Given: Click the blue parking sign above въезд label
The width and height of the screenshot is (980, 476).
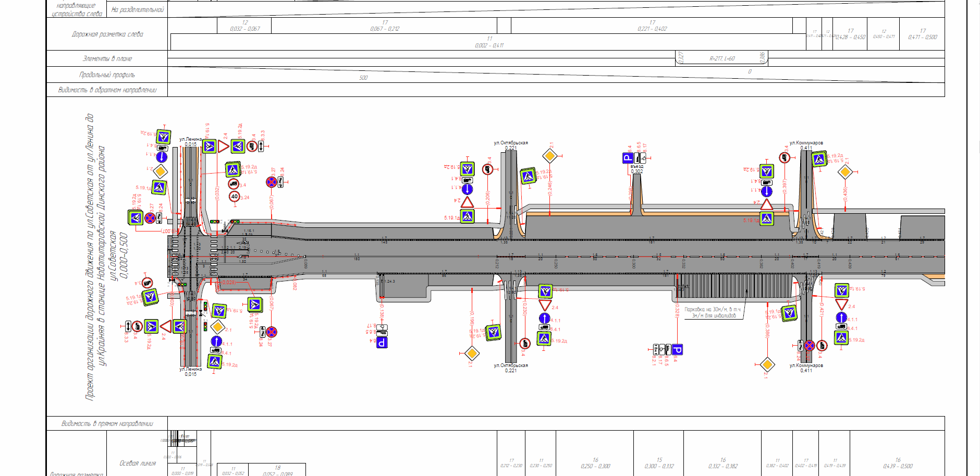Looking at the screenshot, I should tap(628, 158).
